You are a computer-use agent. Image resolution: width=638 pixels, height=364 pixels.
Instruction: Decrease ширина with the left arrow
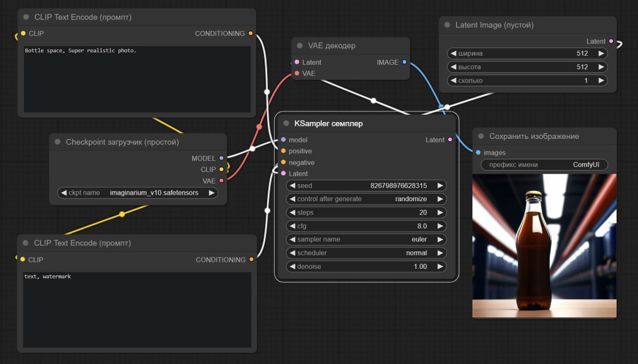coord(453,53)
